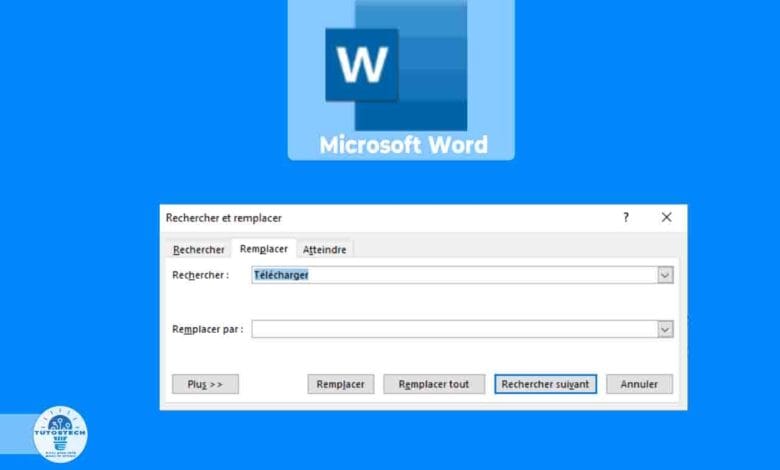780x470 pixels.
Task: Click the Microsoft Word caption text
Action: (x=403, y=145)
